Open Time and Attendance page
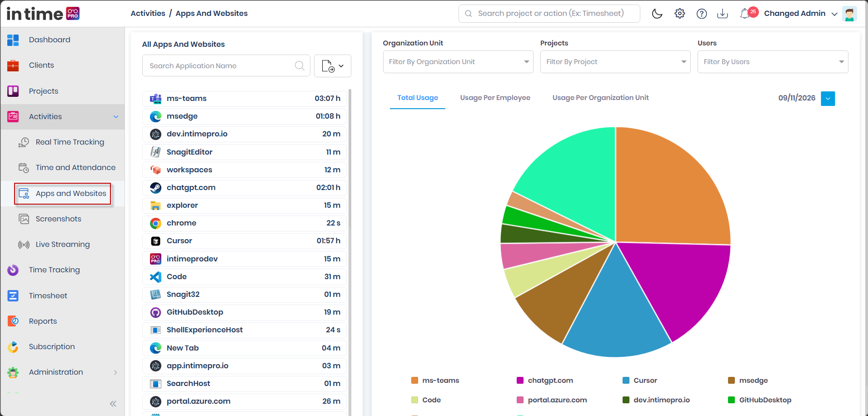This screenshot has width=868, height=416. tap(75, 168)
